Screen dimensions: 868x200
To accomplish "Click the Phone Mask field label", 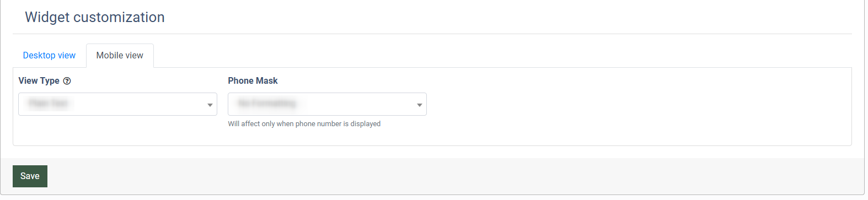I will pos(253,81).
